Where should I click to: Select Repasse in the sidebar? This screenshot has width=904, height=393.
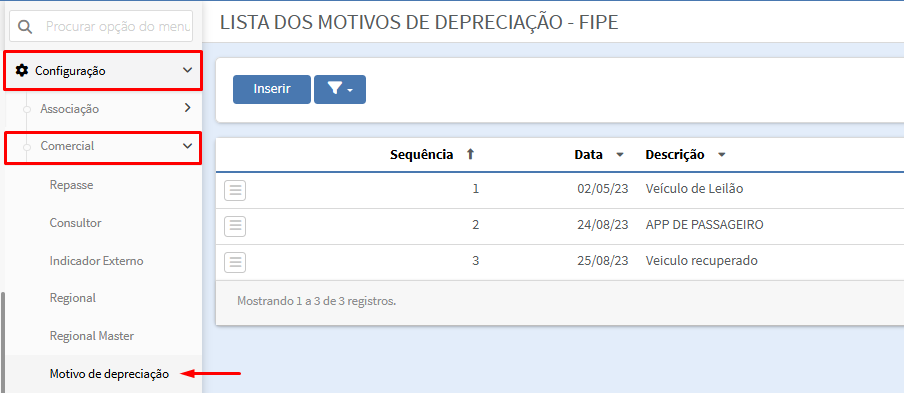[71, 185]
